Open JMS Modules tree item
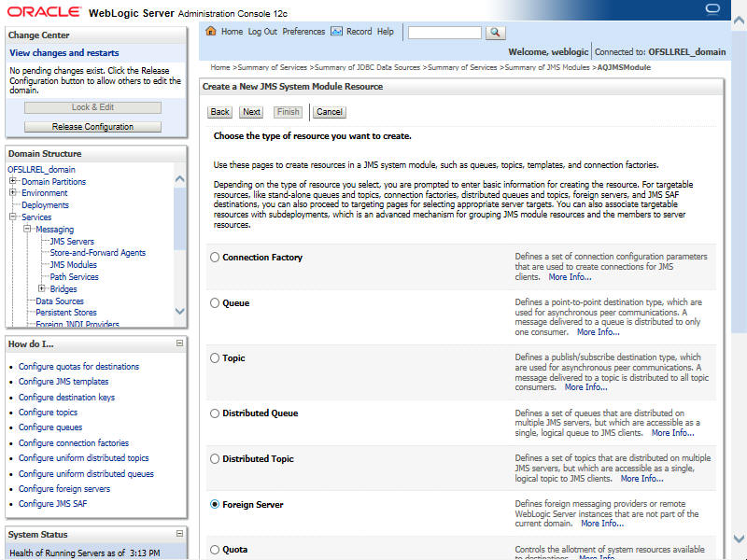 click(74, 265)
